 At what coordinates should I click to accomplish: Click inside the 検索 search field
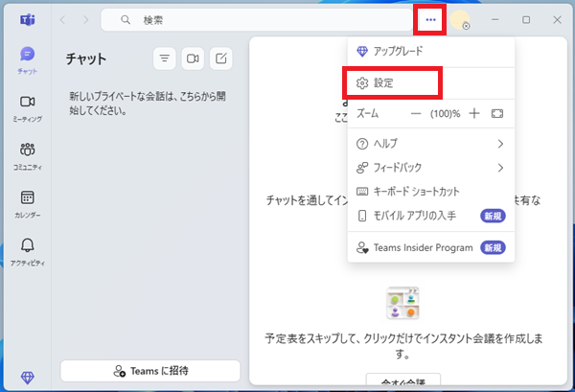[257, 20]
